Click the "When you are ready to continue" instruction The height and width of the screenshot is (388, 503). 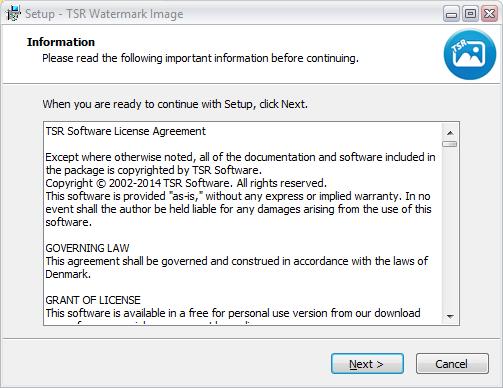point(175,104)
